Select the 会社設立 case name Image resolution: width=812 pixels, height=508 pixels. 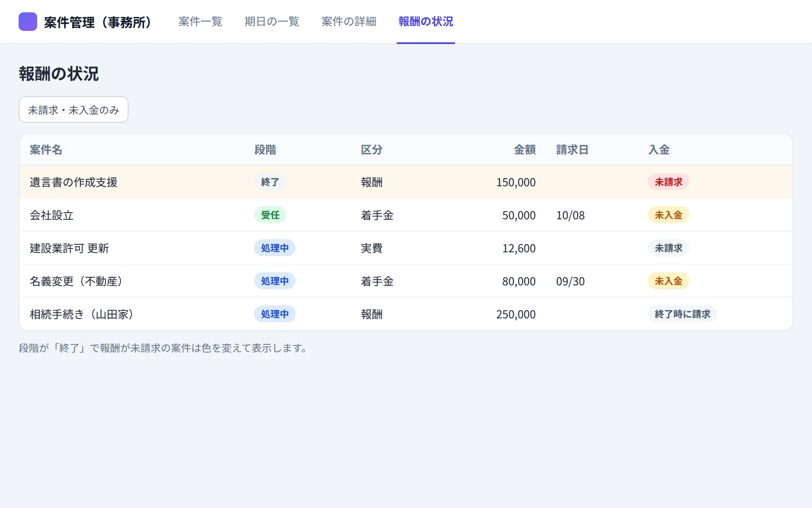click(52, 215)
